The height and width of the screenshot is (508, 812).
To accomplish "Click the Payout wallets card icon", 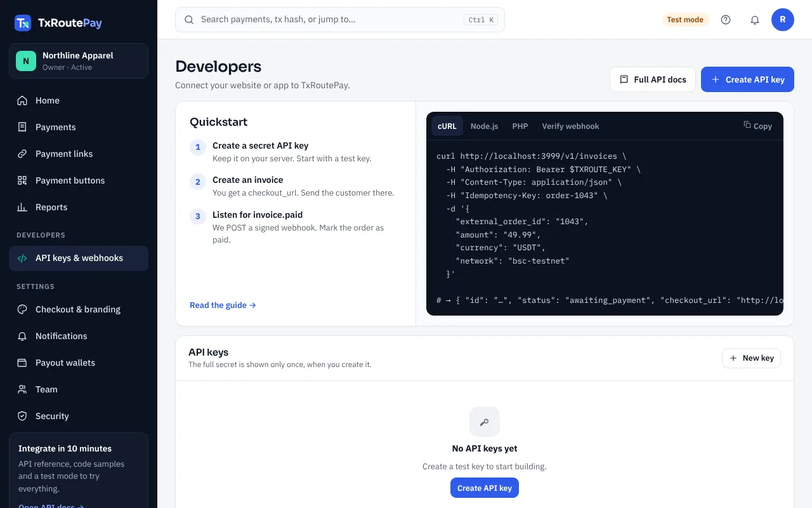I will coord(22,363).
